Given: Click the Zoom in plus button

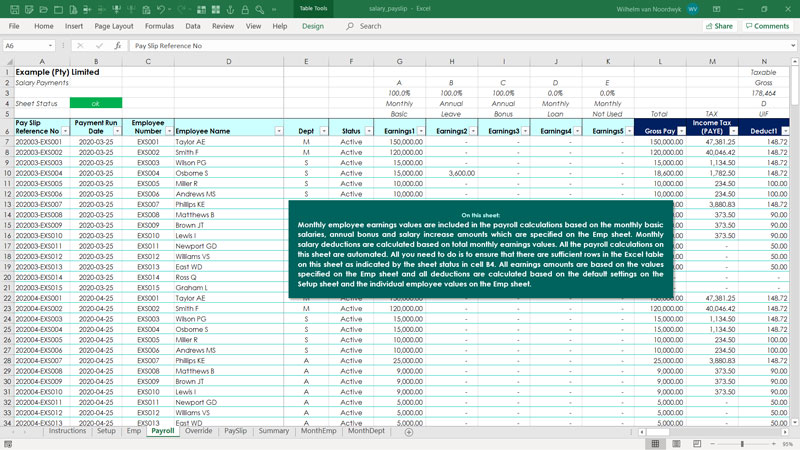Looking at the screenshot, I should (x=773, y=444).
